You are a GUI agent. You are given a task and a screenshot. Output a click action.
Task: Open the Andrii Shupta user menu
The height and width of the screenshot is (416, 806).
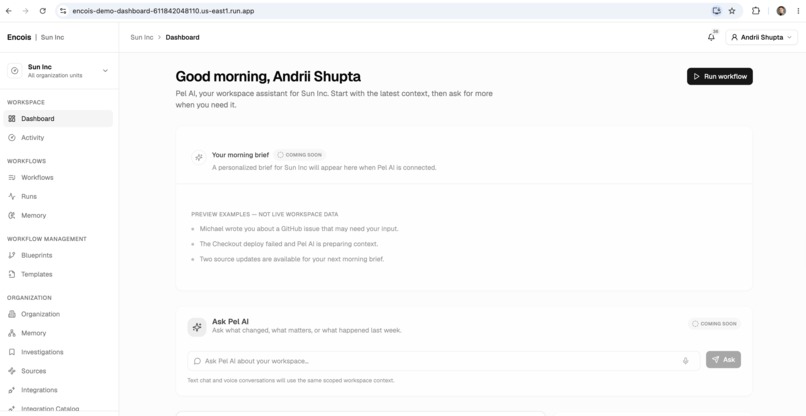point(761,37)
